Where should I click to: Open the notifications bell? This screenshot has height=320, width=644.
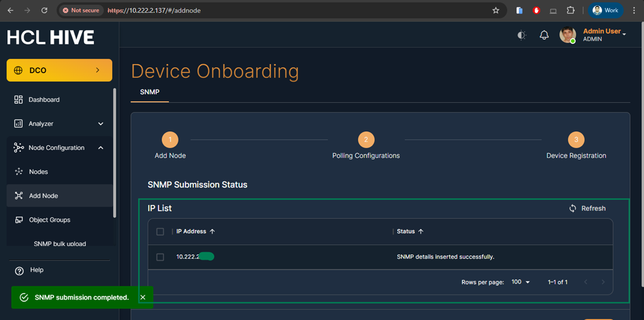[x=544, y=35]
